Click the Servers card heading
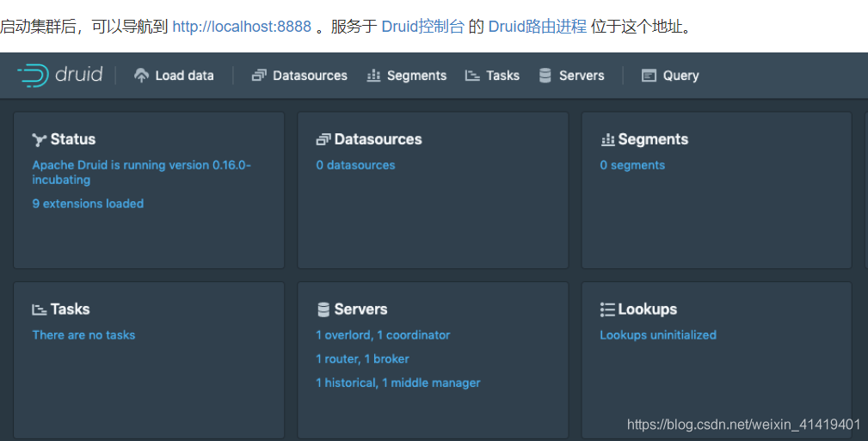The height and width of the screenshot is (441, 868). coord(361,309)
